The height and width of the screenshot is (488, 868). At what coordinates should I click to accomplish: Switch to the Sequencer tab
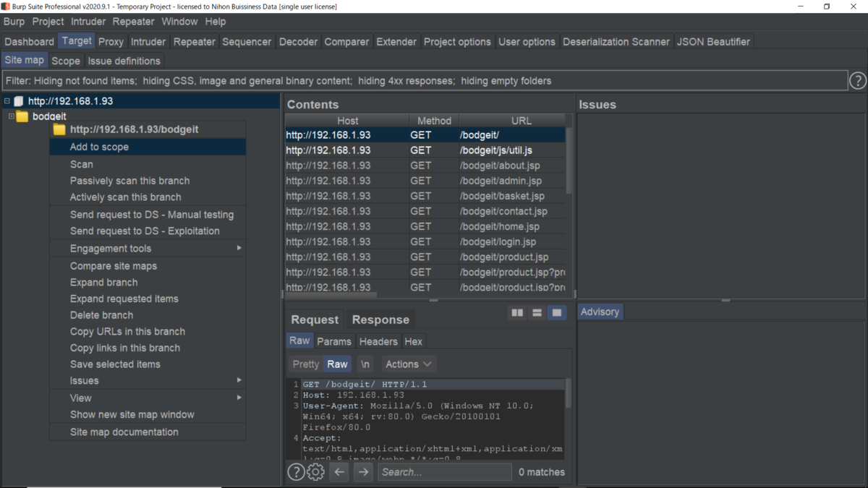click(x=247, y=42)
